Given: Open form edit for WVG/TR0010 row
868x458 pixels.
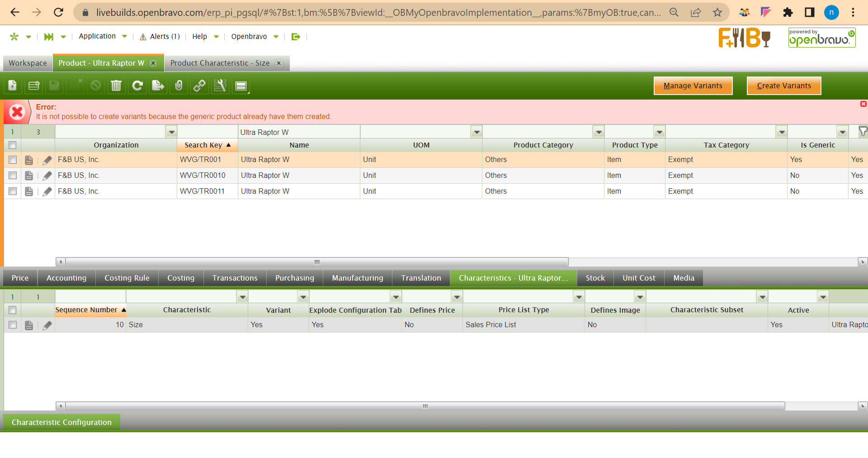Looking at the screenshot, I should pos(29,176).
